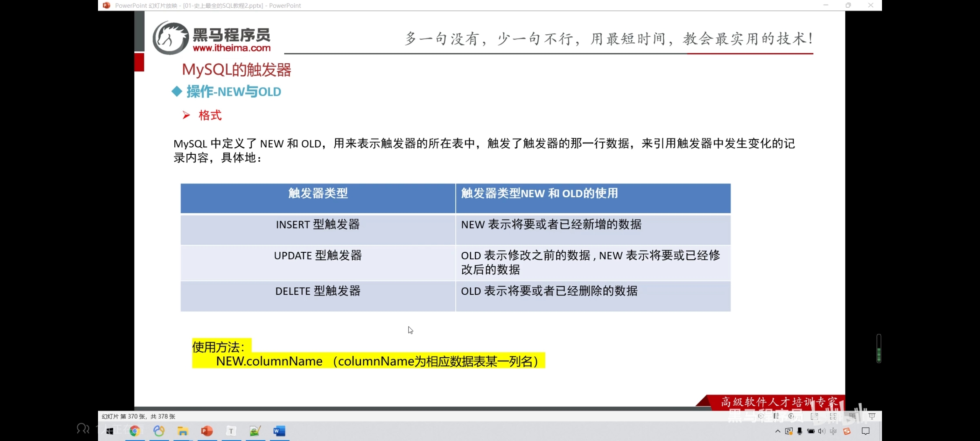Toggle the microphone tray icon
The height and width of the screenshot is (441, 980).
[x=800, y=431]
